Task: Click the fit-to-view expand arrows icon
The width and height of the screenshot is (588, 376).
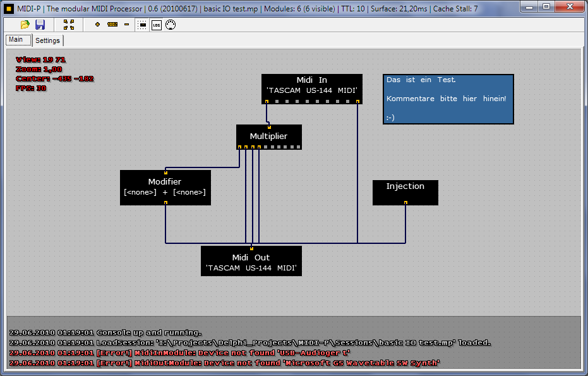Action: (69, 25)
